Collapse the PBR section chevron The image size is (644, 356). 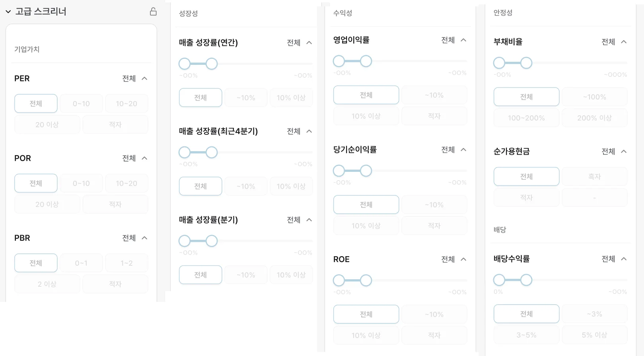pos(144,238)
